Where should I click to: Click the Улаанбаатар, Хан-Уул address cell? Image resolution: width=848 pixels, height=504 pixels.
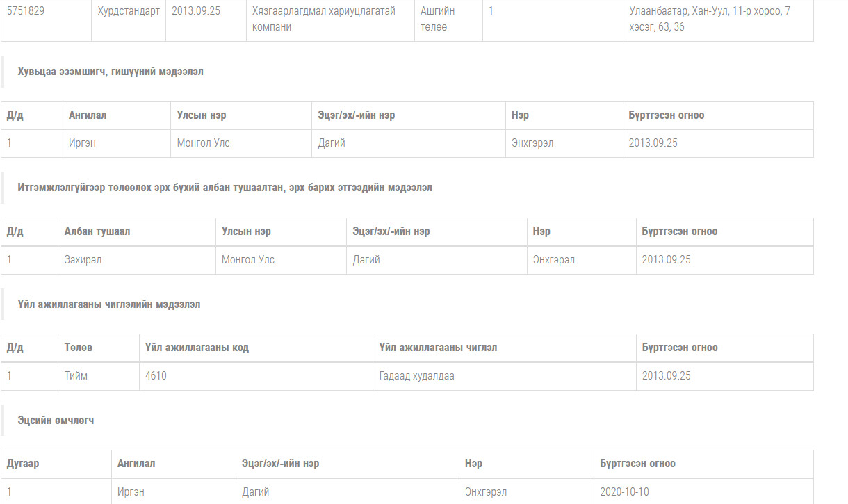[x=709, y=19]
